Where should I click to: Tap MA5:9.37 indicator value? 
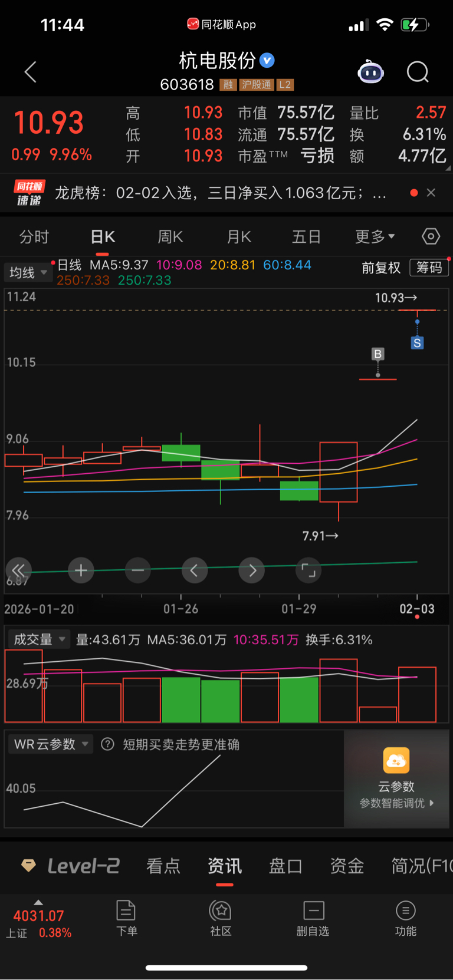[119, 265]
